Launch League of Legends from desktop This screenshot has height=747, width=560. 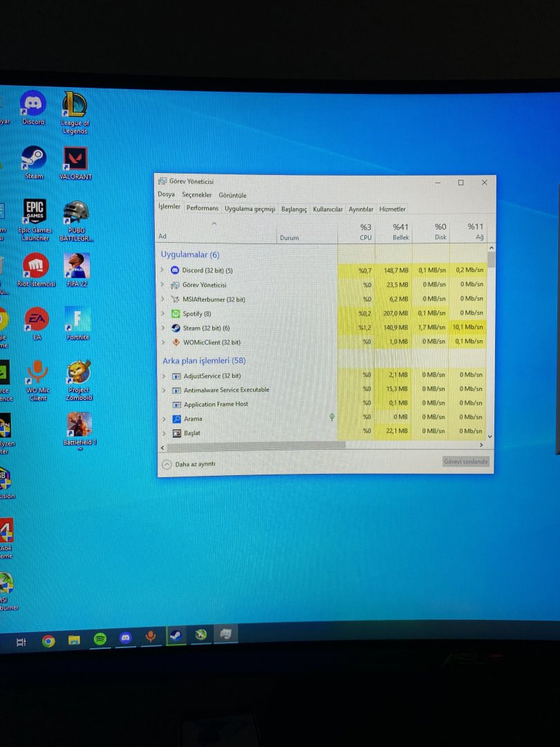[75, 113]
